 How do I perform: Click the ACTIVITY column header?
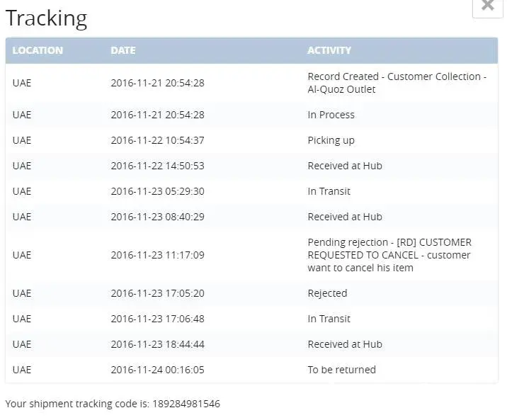point(329,50)
